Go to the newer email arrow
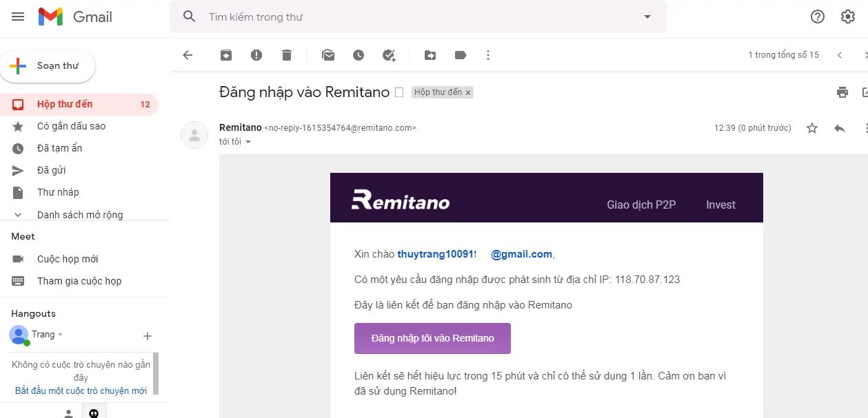Image resolution: width=868 pixels, height=418 pixels. [x=840, y=55]
